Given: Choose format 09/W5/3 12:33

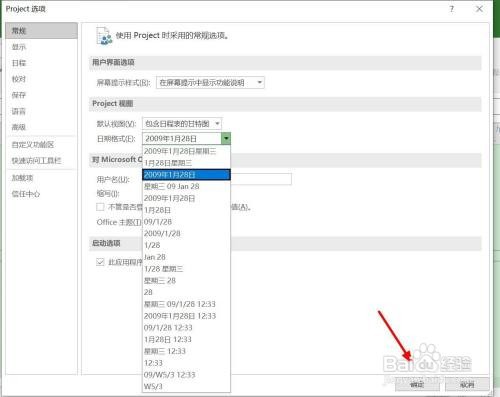Looking at the screenshot, I should click(186, 375).
